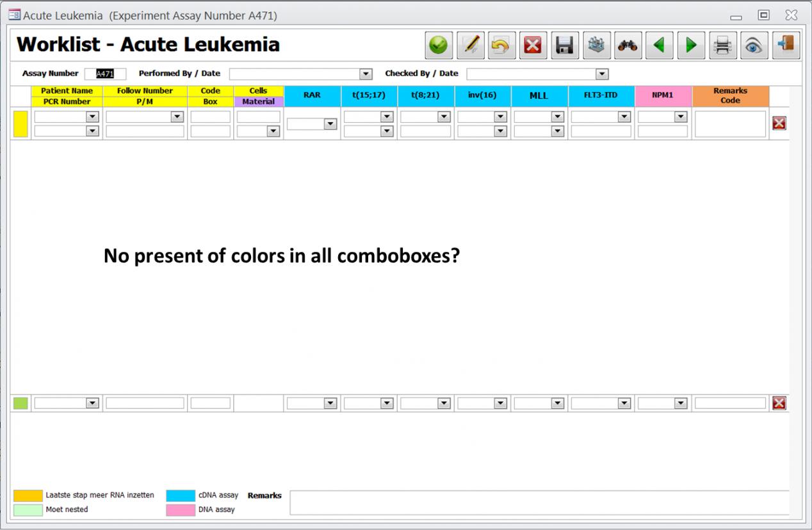Exit the form using the door icon
Viewport: 812px width, 530px height.
(x=786, y=45)
